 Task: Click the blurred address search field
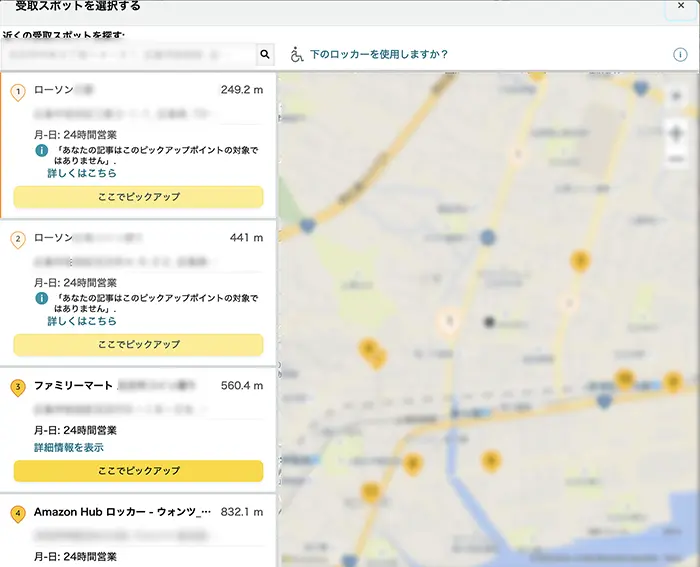click(129, 54)
